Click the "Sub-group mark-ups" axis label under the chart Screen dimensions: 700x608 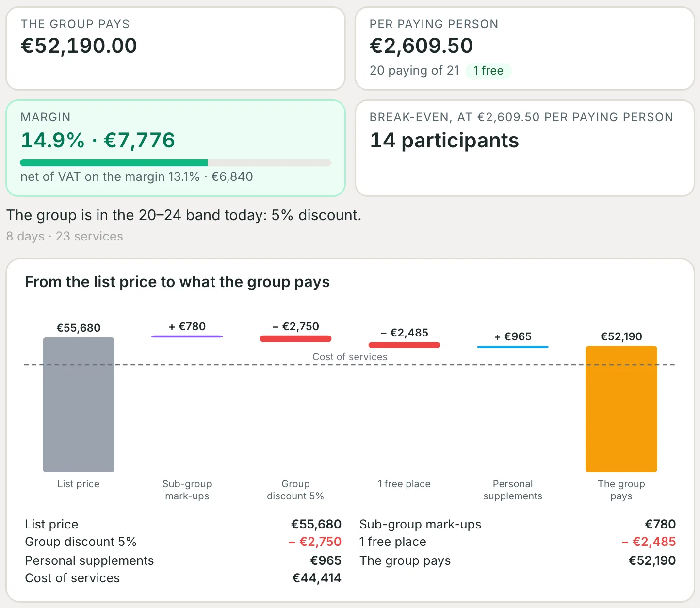pos(187,490)
